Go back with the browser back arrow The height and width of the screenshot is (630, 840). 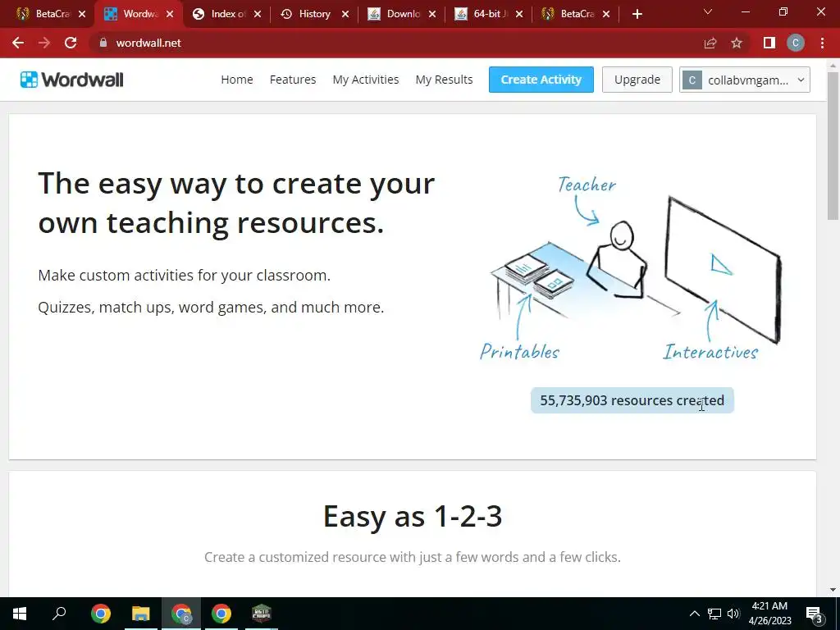coord(18,43)
